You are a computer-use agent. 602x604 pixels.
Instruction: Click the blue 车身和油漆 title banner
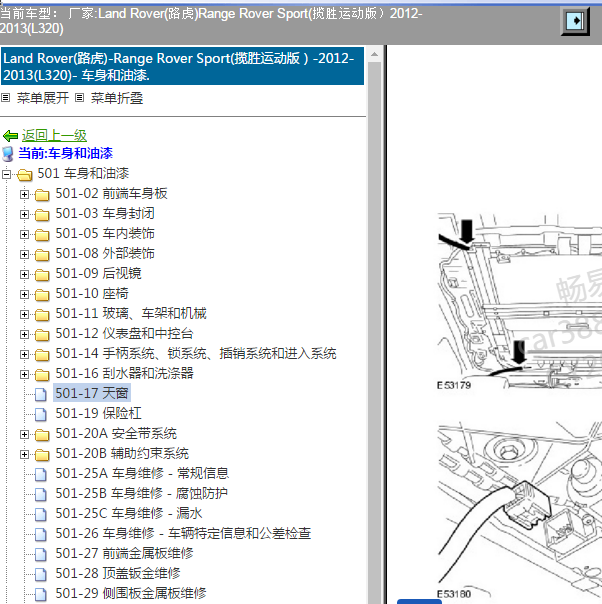[x=182, y=66]
